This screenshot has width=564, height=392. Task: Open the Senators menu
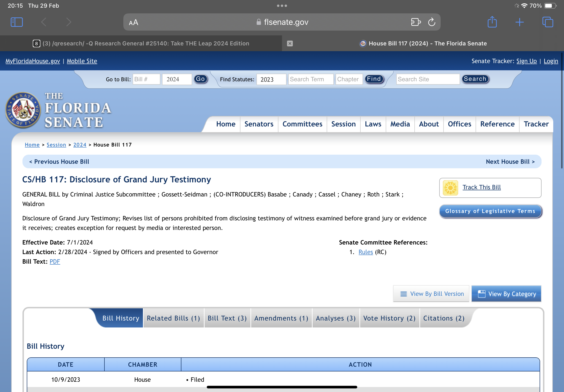pyautogui.click(x=259, y=124)
